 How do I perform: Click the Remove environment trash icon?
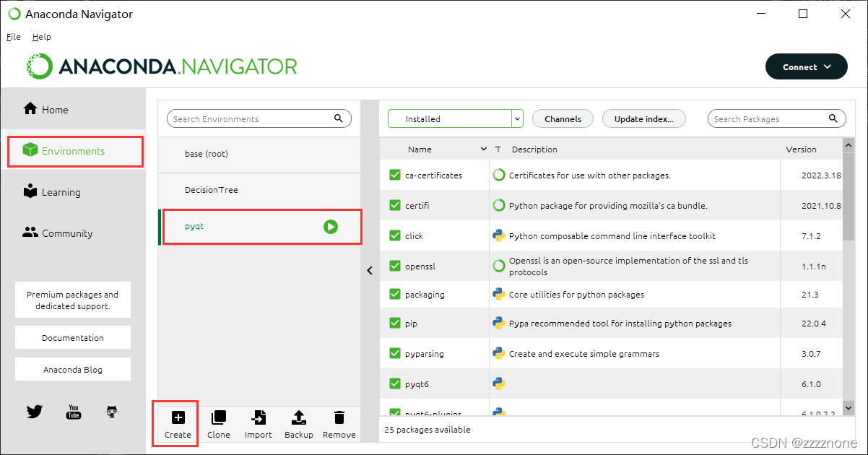point(339,417)
